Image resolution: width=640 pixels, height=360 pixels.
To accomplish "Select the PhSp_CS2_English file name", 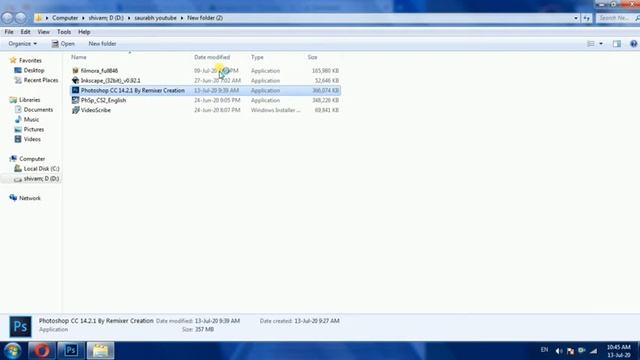I will (103, 100).
